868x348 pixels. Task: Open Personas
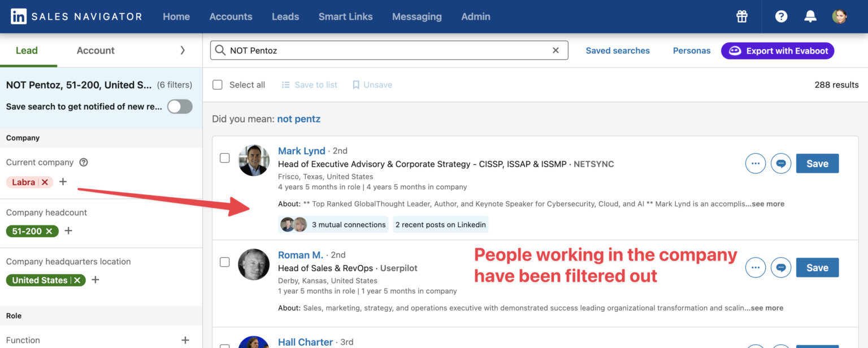click(692, 50)
